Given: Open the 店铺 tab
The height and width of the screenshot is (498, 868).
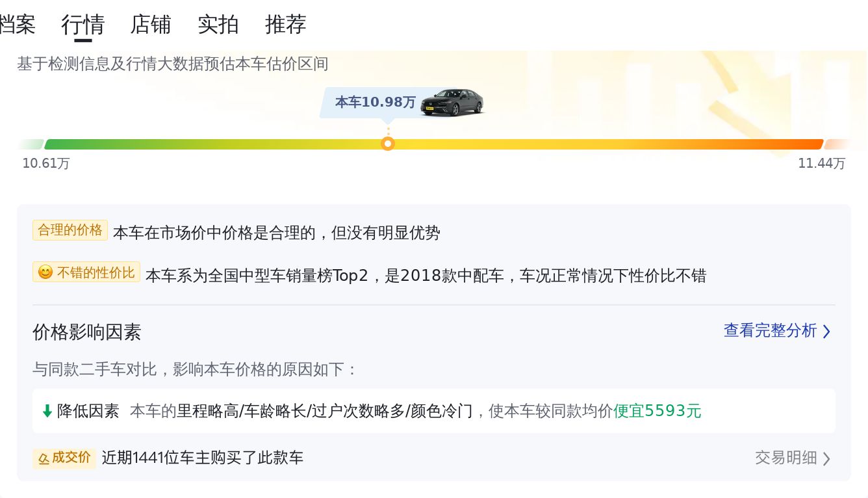Looking at the screenshot, I should coord(150,25).
